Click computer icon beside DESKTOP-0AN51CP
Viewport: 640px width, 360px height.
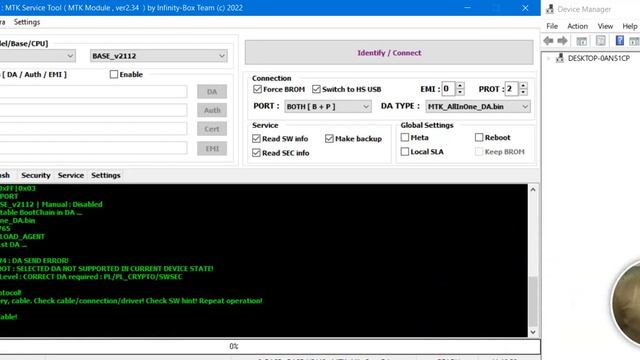(x=560, y=58)
